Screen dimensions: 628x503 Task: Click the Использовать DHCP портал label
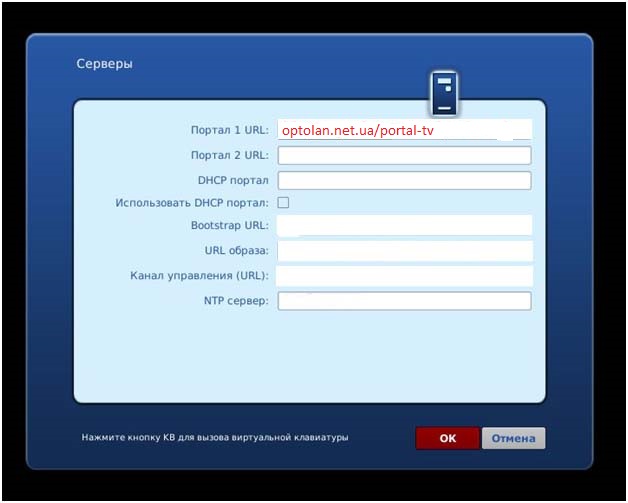[x=192, y=203]
